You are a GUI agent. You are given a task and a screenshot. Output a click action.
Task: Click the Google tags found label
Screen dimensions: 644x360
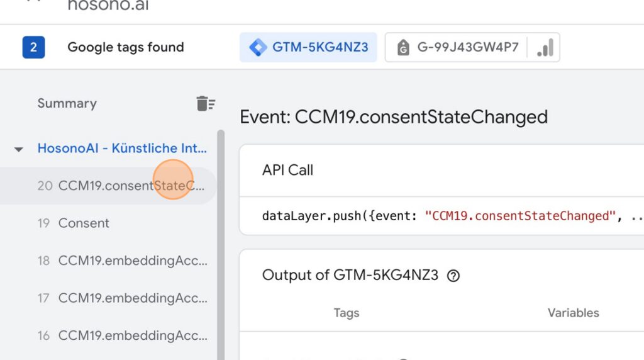[126, 47]
